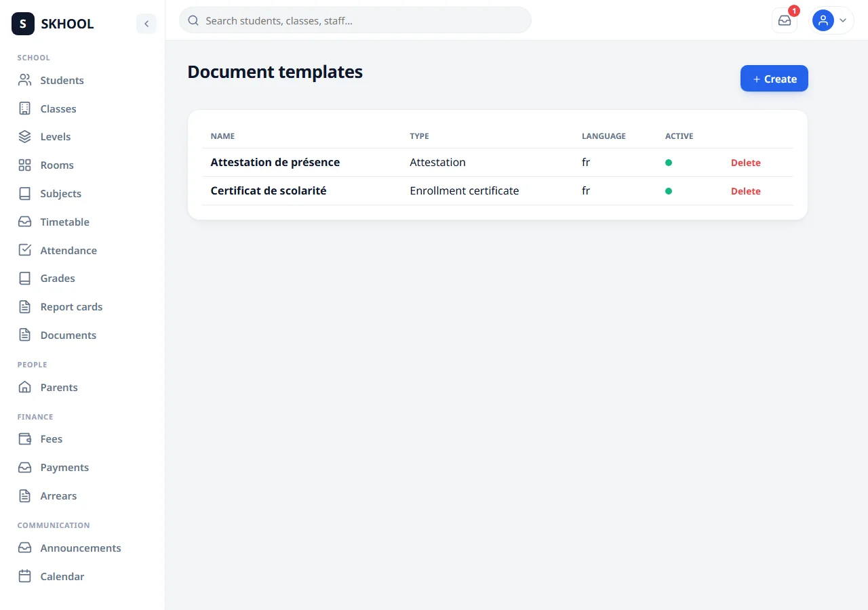
Task: Open Announcements label in sidebar
Action: (81, 548)
